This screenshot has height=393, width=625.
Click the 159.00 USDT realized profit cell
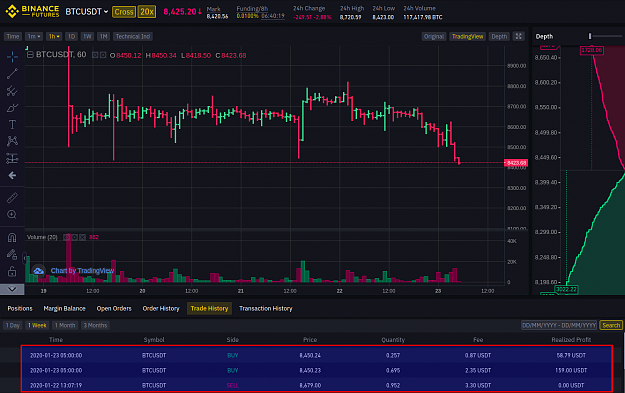pos(571,370)
